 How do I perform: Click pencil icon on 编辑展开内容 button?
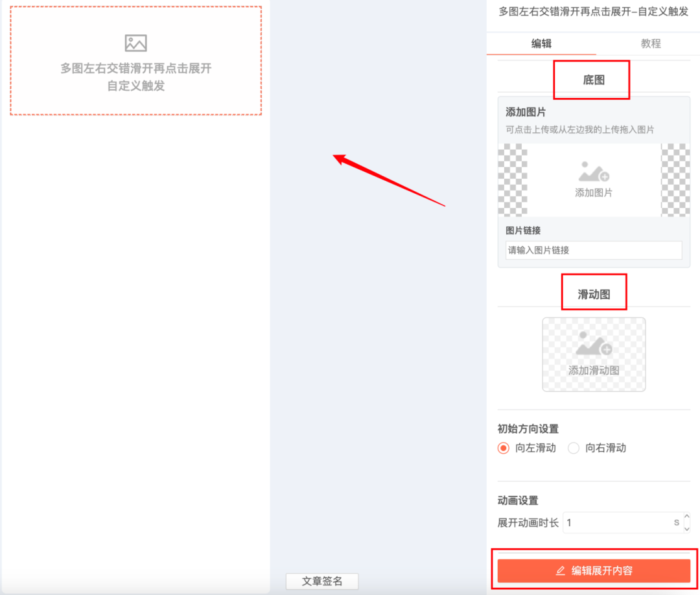click(561, 570)
